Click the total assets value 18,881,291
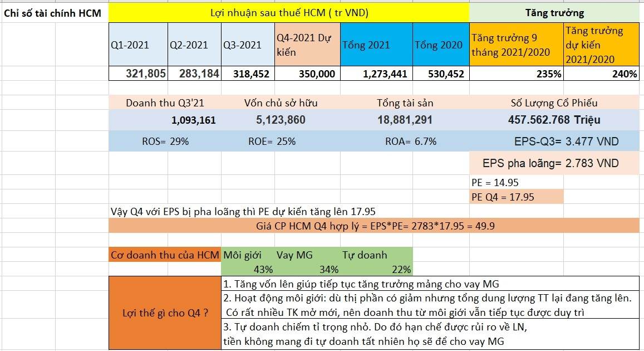 pos(405,120)
